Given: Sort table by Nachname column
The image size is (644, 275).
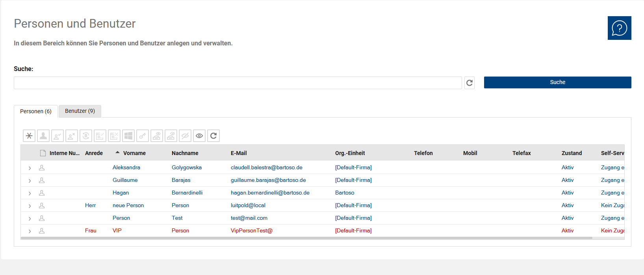Looking at the screenshot, I should [185, 153].
